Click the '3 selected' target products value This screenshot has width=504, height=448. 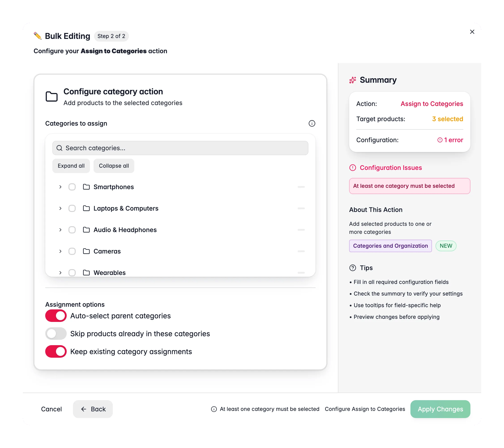click(447, 119)
